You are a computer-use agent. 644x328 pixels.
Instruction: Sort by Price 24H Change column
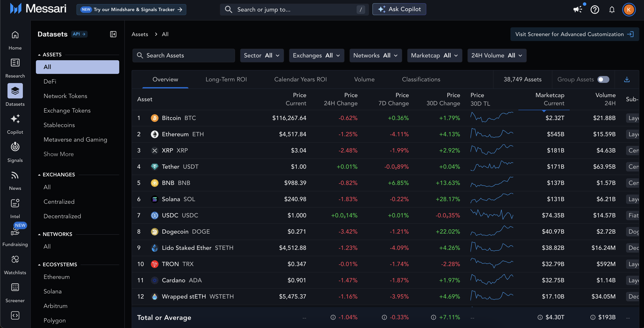tap(341, 99)
